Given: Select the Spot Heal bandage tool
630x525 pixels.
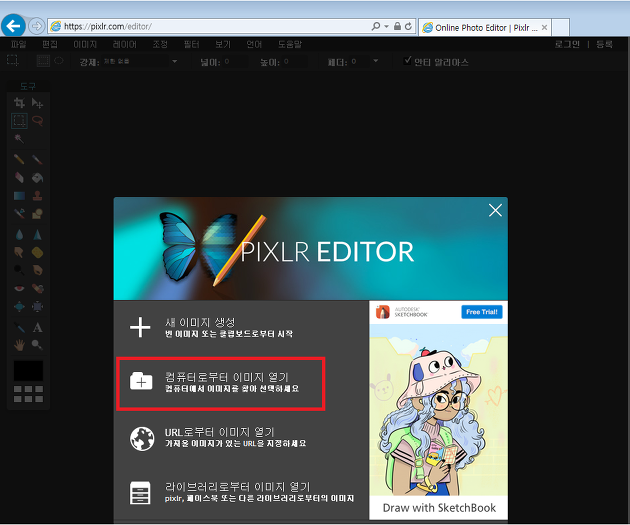Looking at the screenshot, I should (37, 288).
